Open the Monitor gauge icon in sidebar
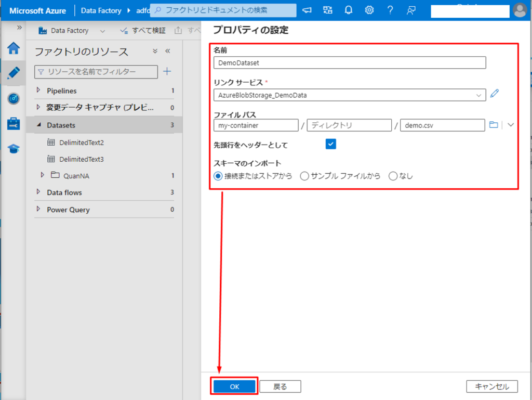 tap(13, 98)
